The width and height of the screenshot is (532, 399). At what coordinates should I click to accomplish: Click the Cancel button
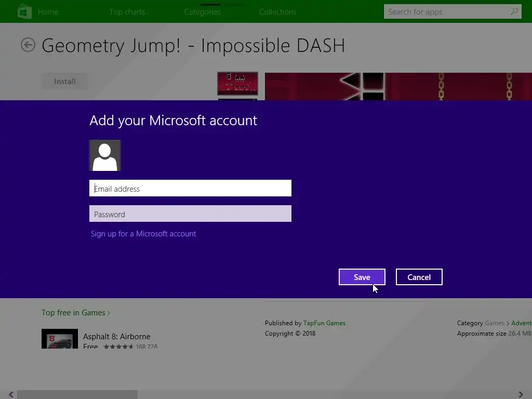[x=419, y=277]
